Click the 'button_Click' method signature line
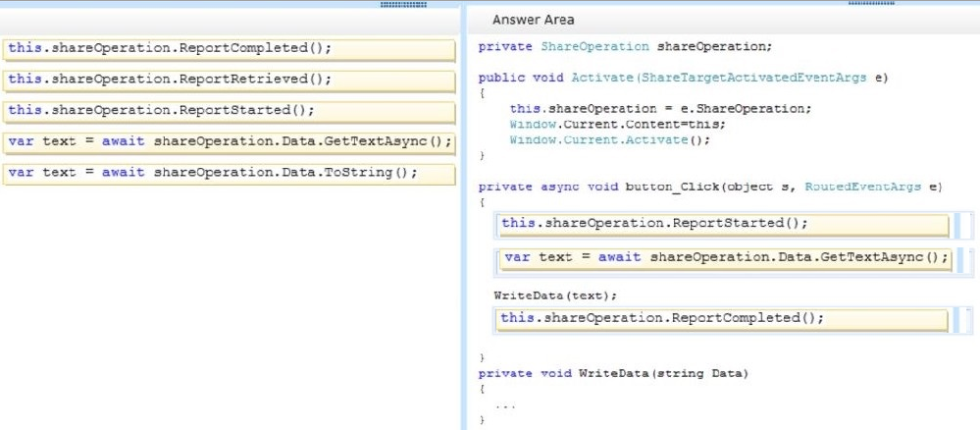980x430 pixels. coord(710,188)
